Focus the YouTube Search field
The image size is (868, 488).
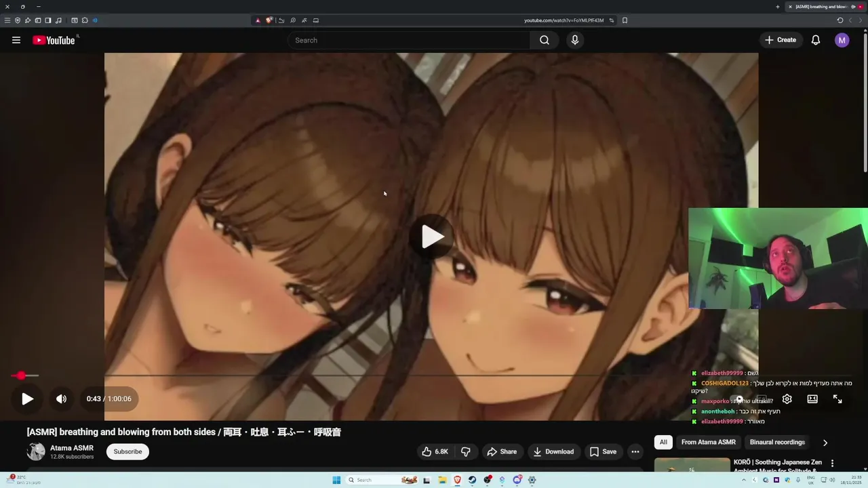tap(409, 40)
